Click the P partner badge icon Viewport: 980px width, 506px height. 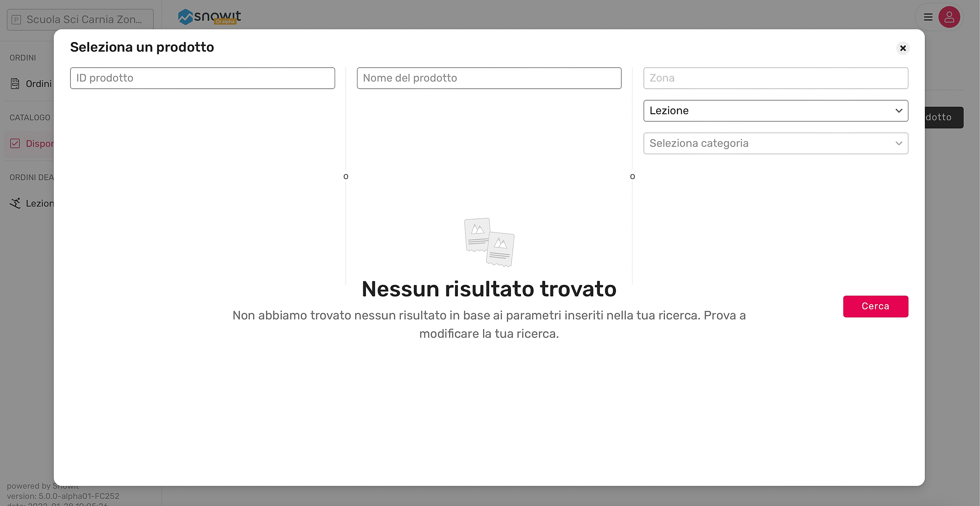[x=16, y=20]
